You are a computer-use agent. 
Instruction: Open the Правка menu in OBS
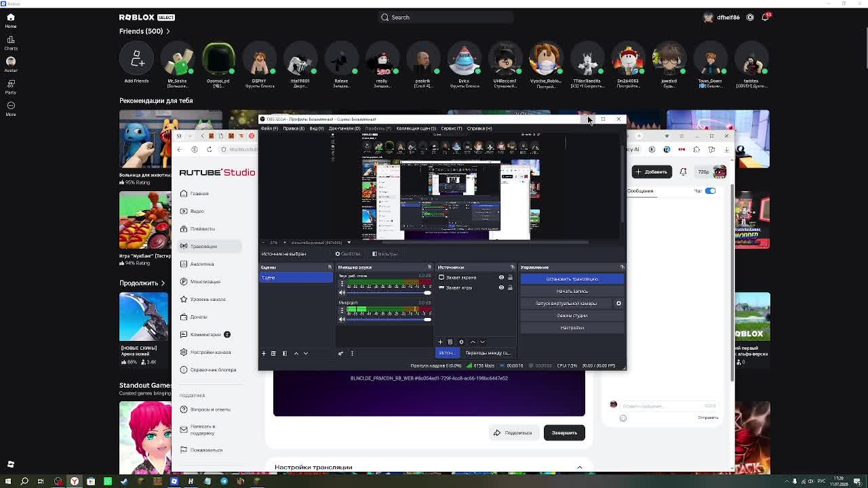[294, 128]
